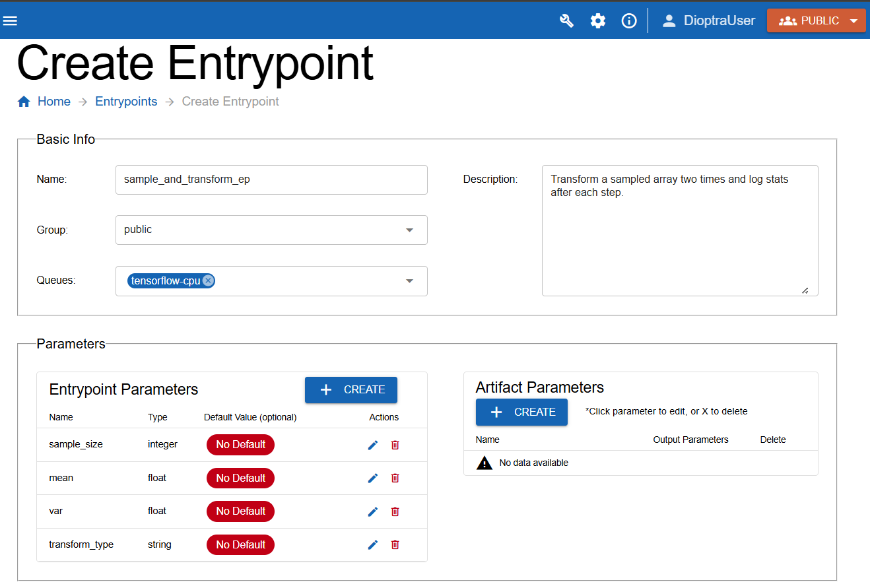Image resolution: width=870 pixels, height=588 pixels.
Task: Expand the Group dropdown
Action: 409,230
